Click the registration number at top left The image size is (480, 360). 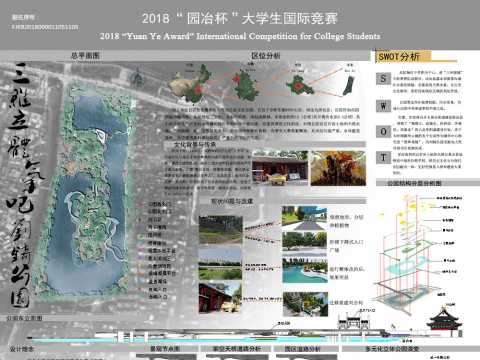coord(45,27)
